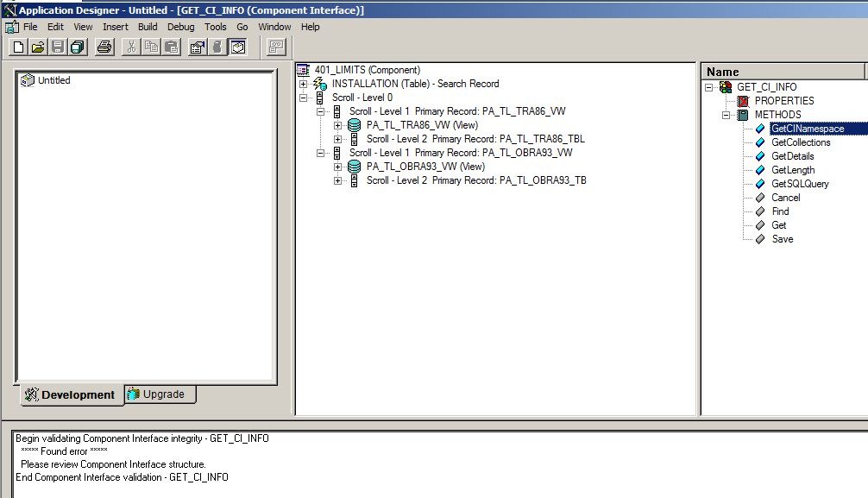Click the Print toolbar icon
Image resolution: width=868 pixels, height=498 pixels.
coord(104,47)
